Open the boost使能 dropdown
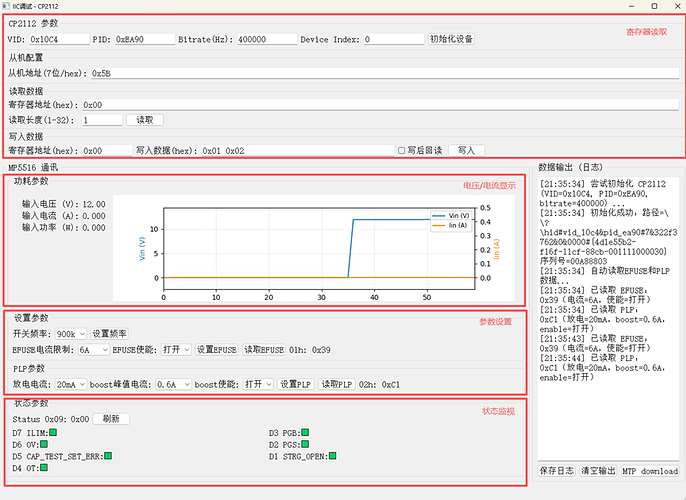686x500 pixels. pyautogui.click(x=258, y=384)
